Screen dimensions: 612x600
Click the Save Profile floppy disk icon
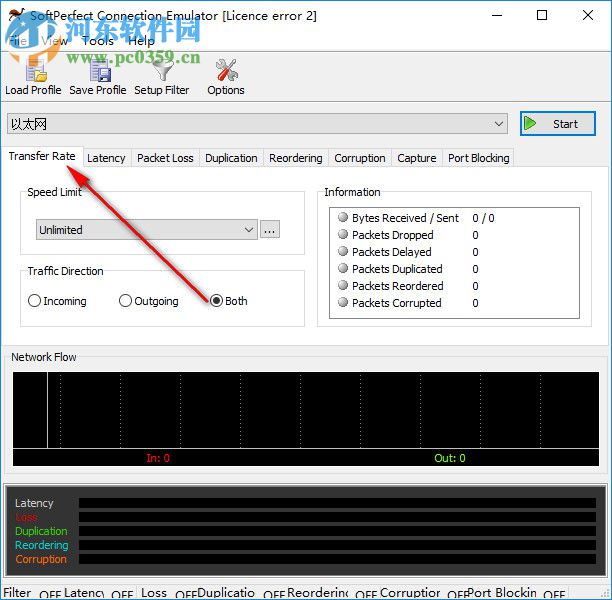100,70
